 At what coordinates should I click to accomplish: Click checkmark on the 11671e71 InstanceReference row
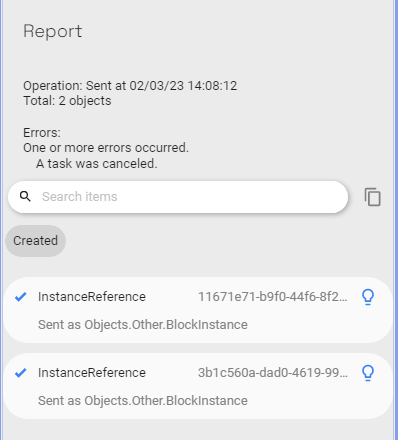[x=21, y=297]
